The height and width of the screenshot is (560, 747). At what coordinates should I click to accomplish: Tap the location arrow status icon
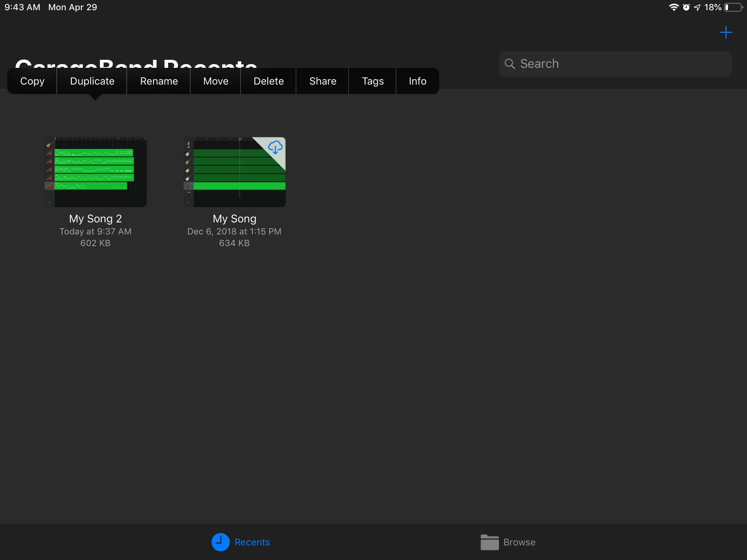[x=697, y=7]
